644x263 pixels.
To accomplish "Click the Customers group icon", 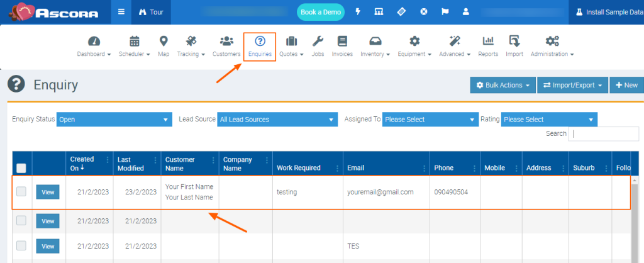I will coord(226,42).
